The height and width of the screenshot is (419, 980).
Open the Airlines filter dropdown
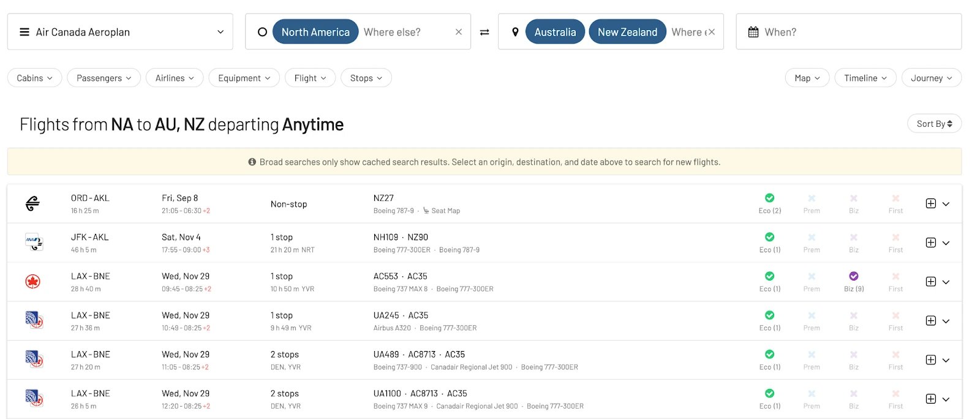click(x=175, y=78)
